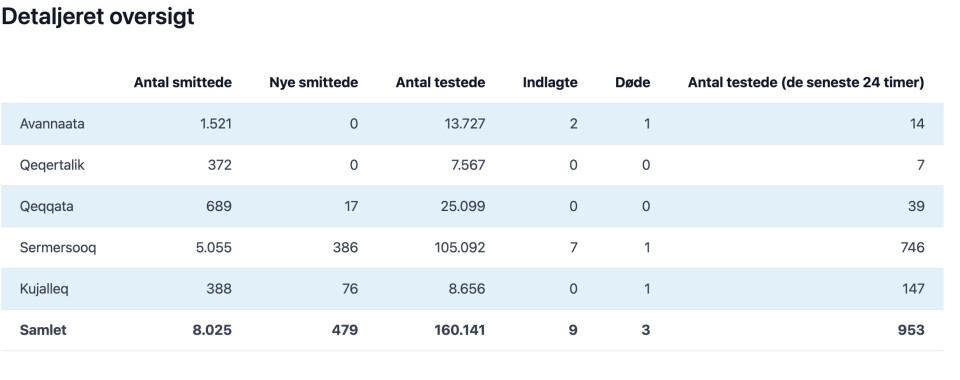Viewport: 960px width, 380px height.
Task: Click the Samlet total row label
Action: [43, 330]
